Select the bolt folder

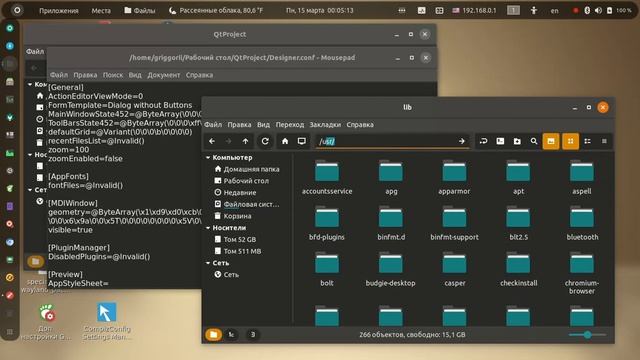327,269
